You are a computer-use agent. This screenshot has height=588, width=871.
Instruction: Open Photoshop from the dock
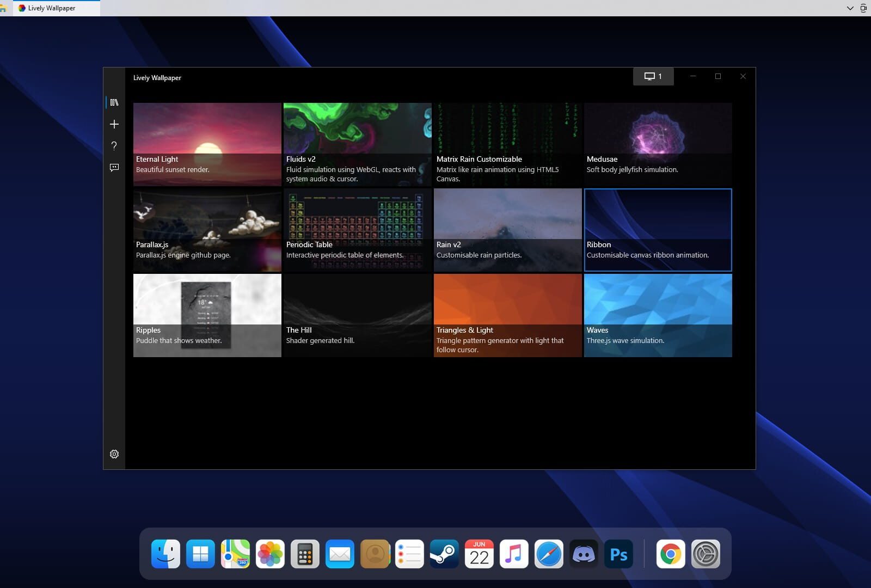[x=618, y=554]
